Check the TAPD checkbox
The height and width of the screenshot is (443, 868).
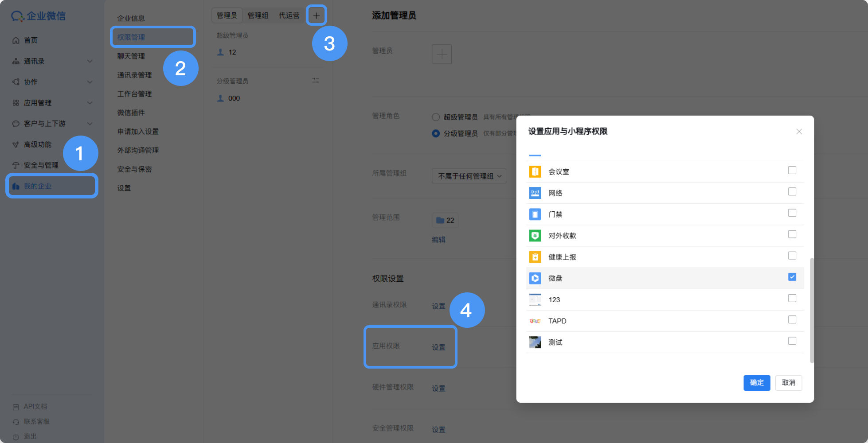pyautogui.click(x=792, y=320)
